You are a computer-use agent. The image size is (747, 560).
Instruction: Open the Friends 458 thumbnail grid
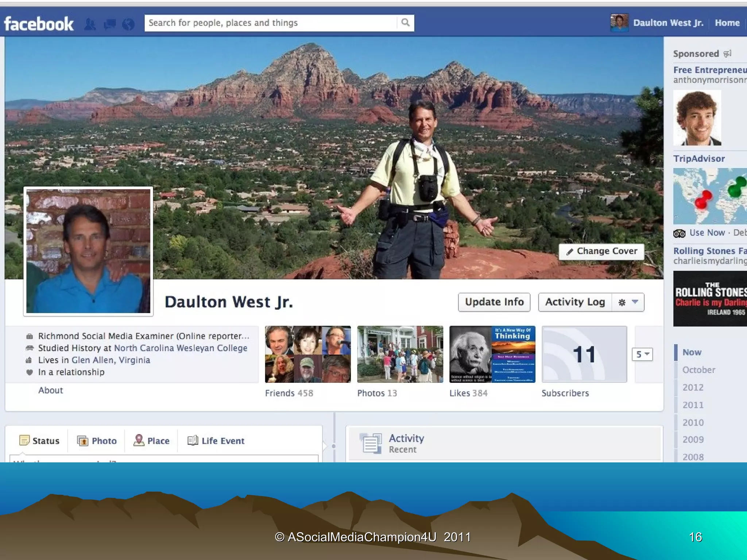pyautogui.click(x=308, y=354)
